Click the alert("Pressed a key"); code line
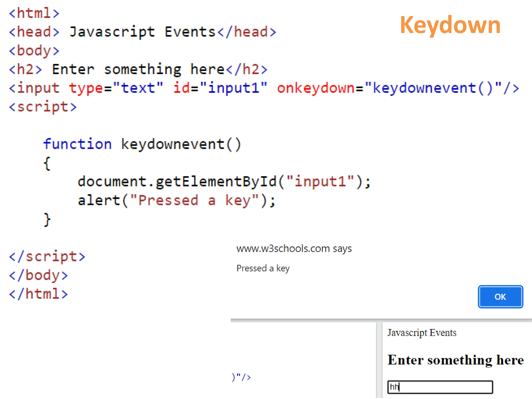Viewport: 532px width, 399px height. point(177,201)
